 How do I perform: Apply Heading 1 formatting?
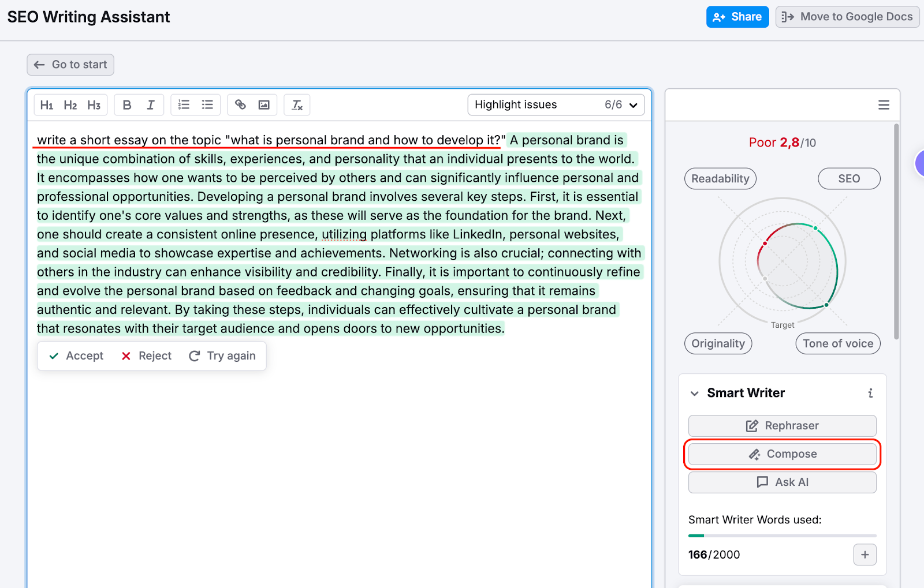[x=47, y=104]
